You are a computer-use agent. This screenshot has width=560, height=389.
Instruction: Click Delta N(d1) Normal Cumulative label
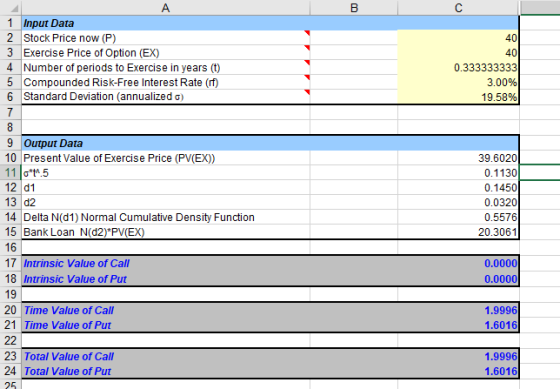click(139, 217)
